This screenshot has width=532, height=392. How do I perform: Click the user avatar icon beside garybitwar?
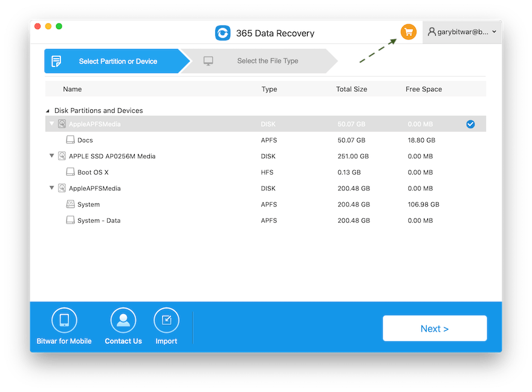click(432, 31)
